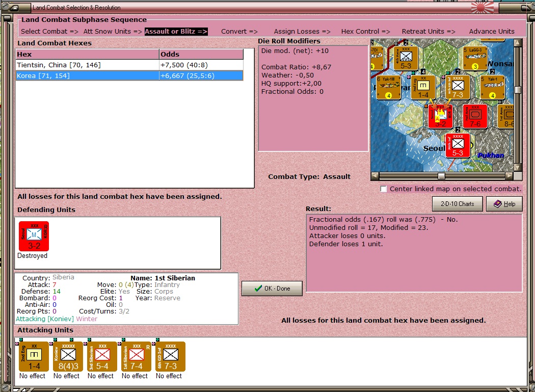The image size is (535, 392).
Task: Click the 1-4 engineer counter on minimap
Action: coord(423,87)
